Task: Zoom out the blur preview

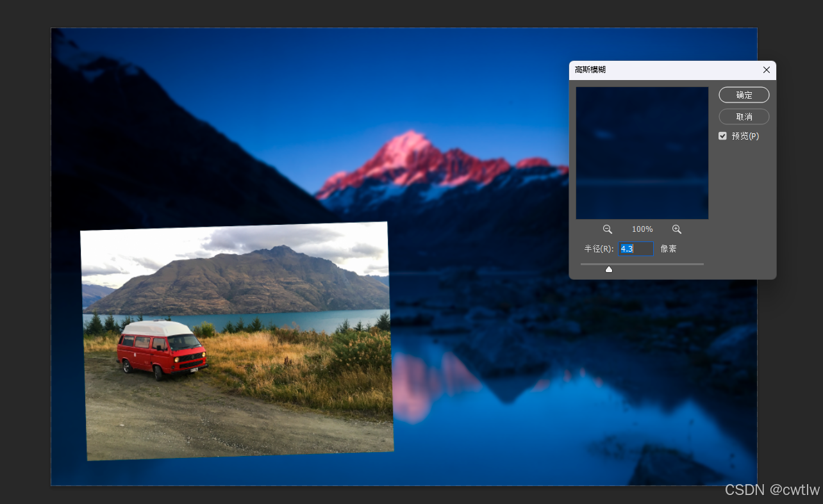Action: click(608, 229)
